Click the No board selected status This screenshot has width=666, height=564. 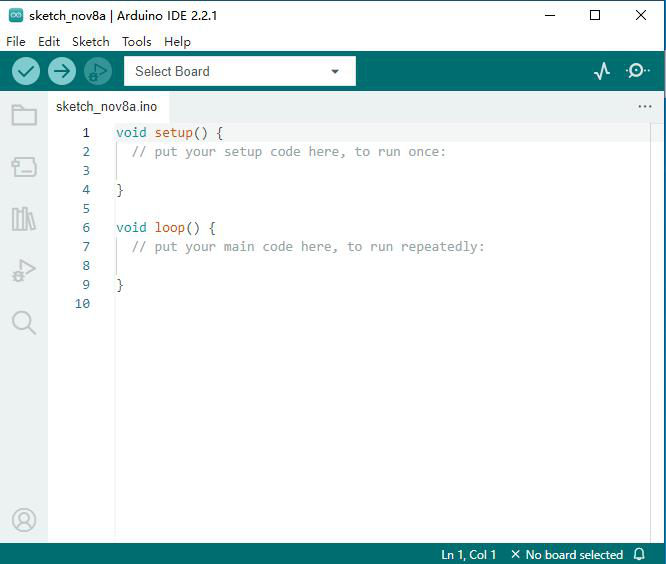(x=567, y=555)
